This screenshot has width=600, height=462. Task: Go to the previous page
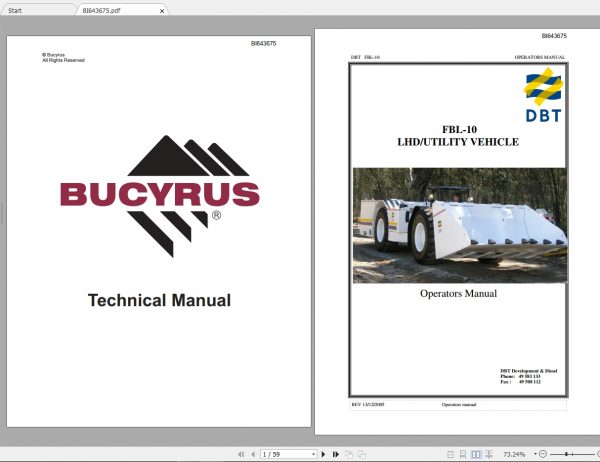pyautogui.click(x=253, y=454)
